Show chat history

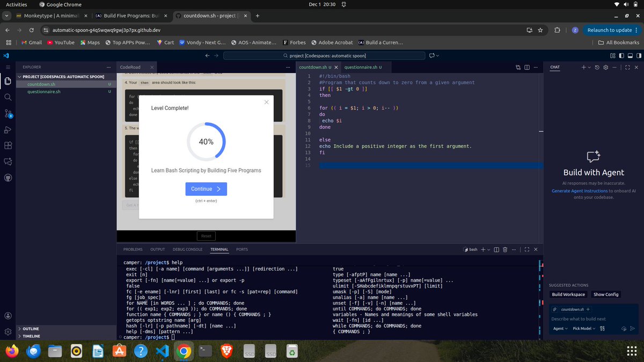pyautogui.click(x=597, y=67)
